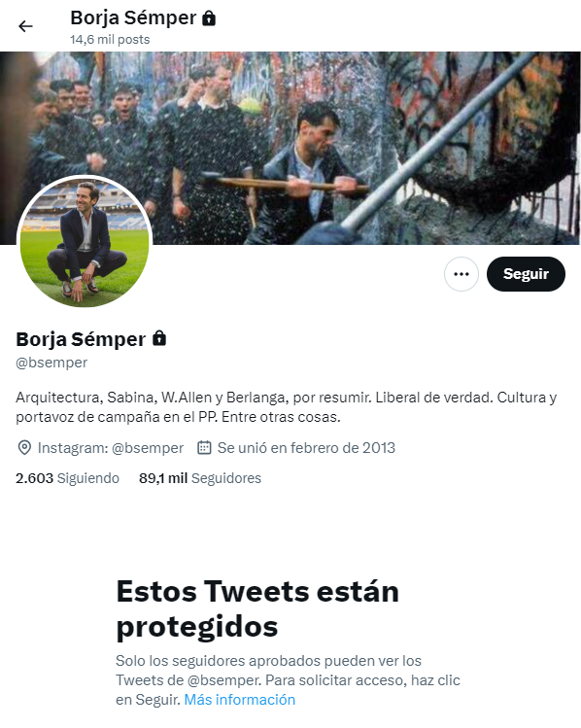
Task: Click the calendar join-date icon
Action: pos(204,447)
